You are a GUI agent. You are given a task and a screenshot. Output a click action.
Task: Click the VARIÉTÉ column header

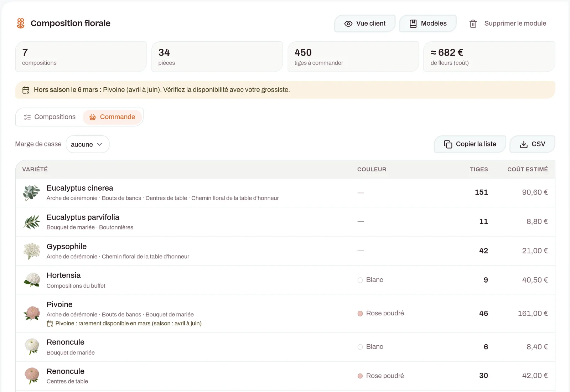[x=35, y=169]
